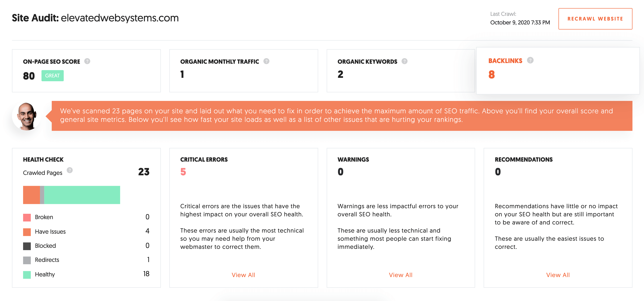The width and height of the screenshot is (644, 301).
Task: Select the Organic Keywords card heading
Action: [367, 62]
